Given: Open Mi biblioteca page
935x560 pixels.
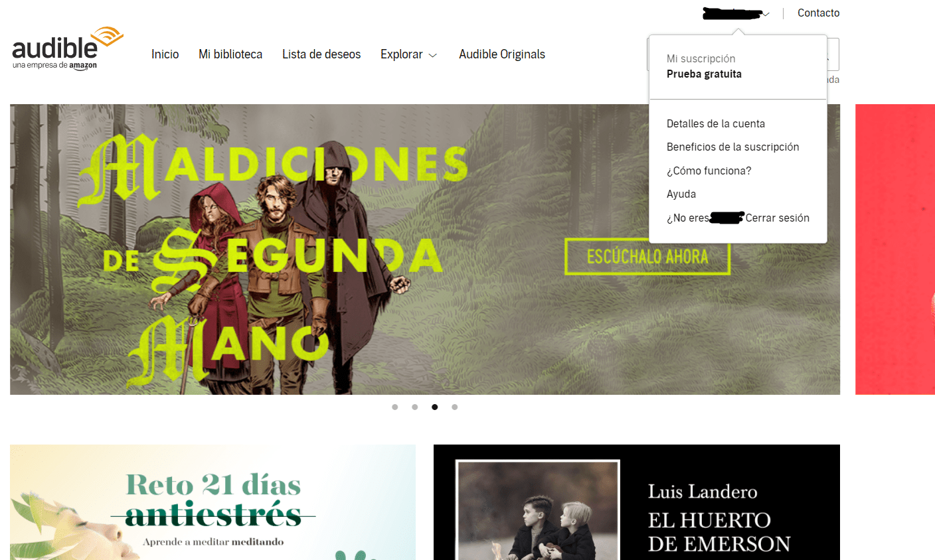Looking at the screenshot, I should 230,54.
